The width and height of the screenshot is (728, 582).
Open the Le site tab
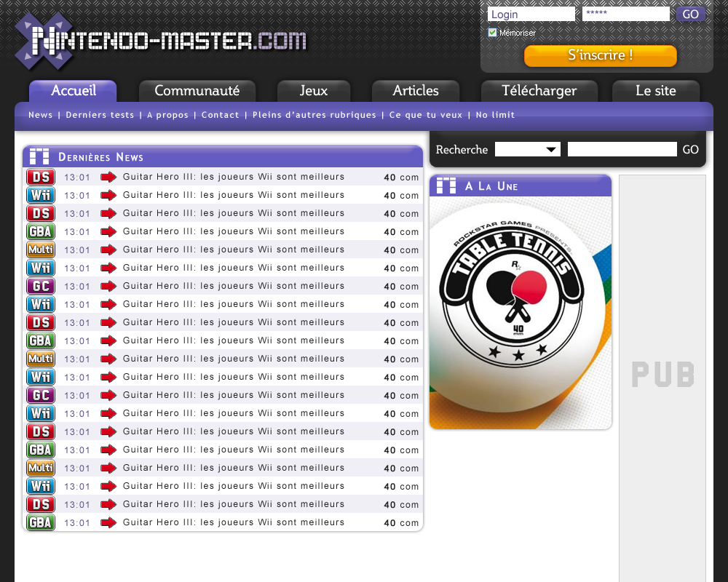(656, 90)
